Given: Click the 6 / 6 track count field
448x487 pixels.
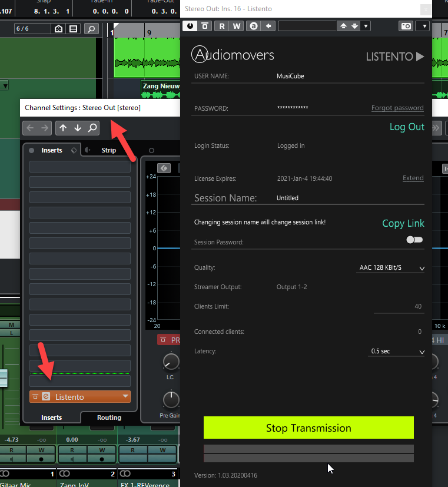Looking at the screenshot, I should pos(32,29).
